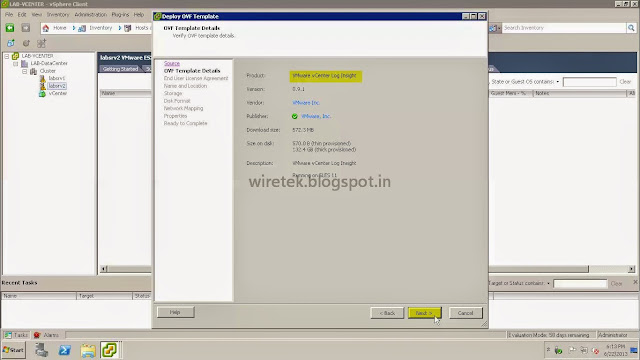Click the labsrv1 host warning icon
The image size is (640, 360).
click(x=42, y=78)
